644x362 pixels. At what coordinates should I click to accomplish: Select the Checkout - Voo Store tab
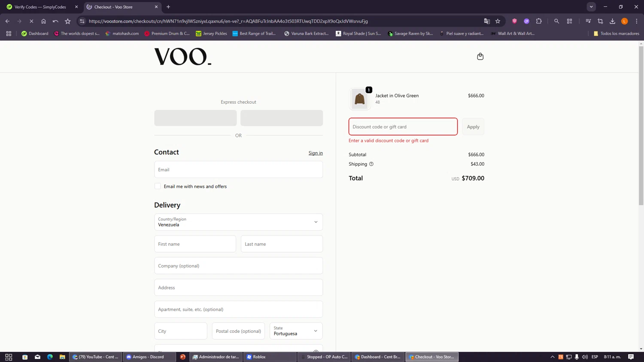pyautogui.click(x=122, y=7)
